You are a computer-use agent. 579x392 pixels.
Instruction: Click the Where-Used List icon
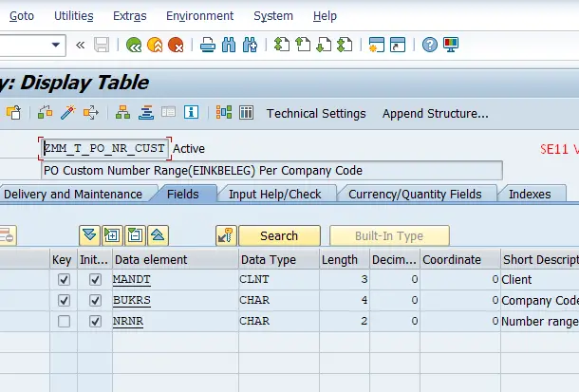pyautogui.click(x=91, y=113)
